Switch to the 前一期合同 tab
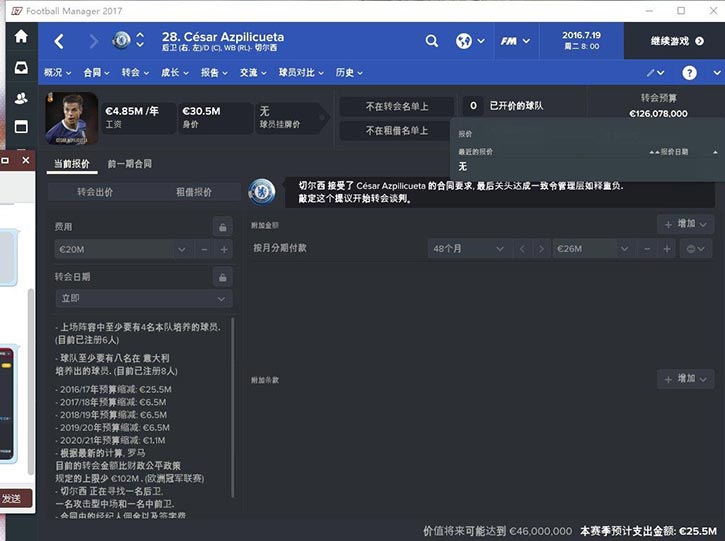The height and width of the screenshot is (541, 725). coord(129,164)
